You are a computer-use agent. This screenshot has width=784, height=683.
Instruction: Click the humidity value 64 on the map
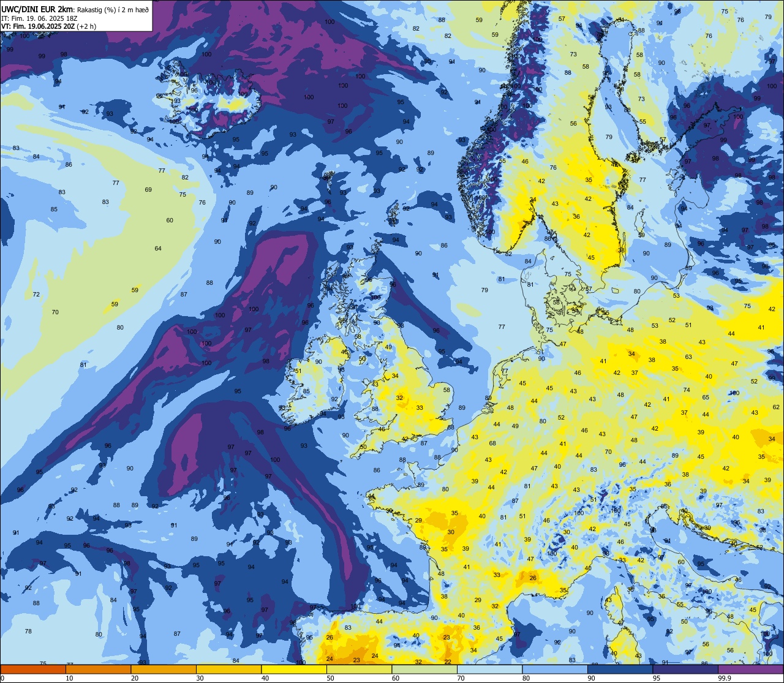point(158,248)
